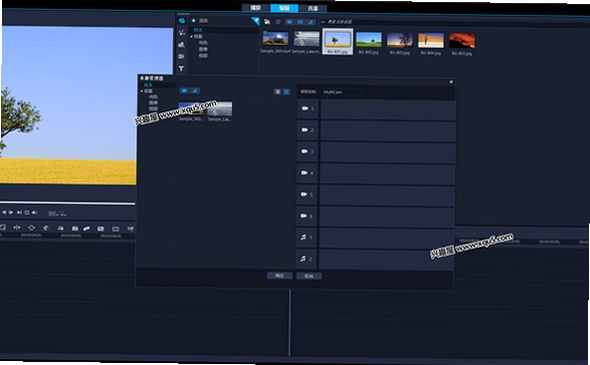Open the Media library panel icon
This screenshot has height=365, width=590.
(182, 21)
